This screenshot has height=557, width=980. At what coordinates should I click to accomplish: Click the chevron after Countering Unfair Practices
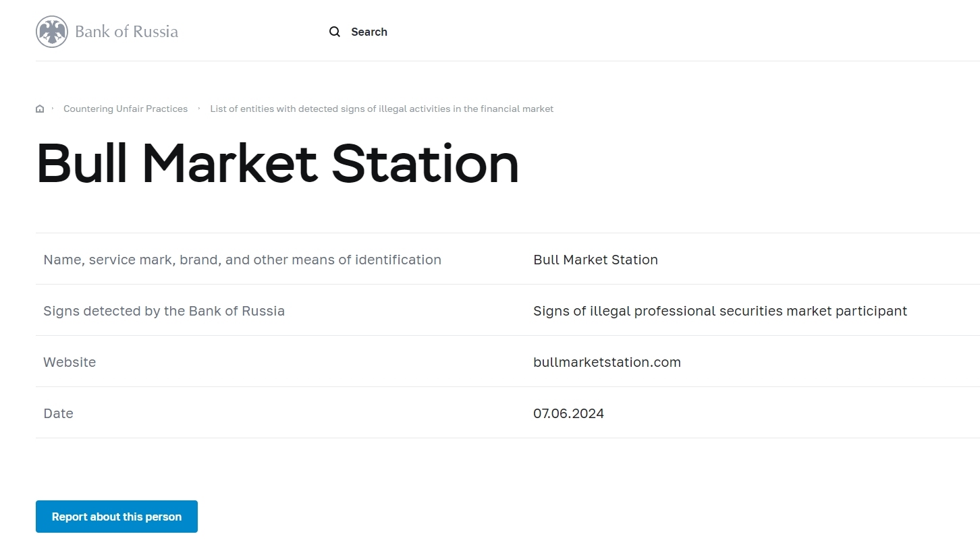199,109
